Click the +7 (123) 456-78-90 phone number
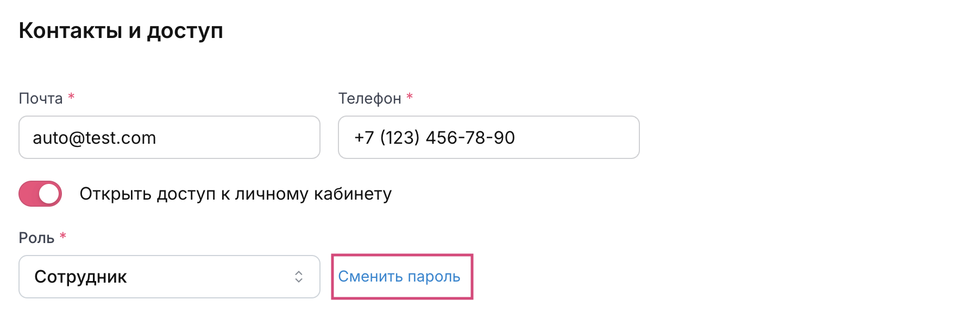Image resolution: width=980 pixels, height=319 pixels. pos(435,138)
